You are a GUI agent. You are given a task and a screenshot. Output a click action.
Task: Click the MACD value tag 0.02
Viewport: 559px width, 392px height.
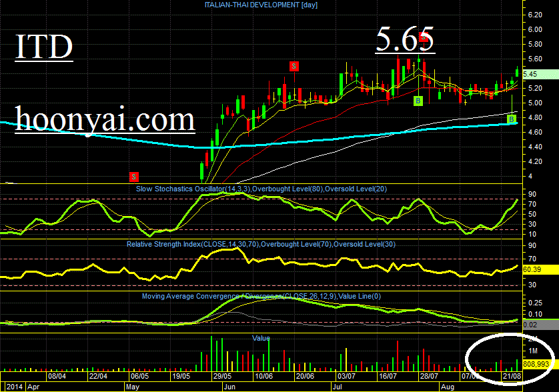[540, 324]
